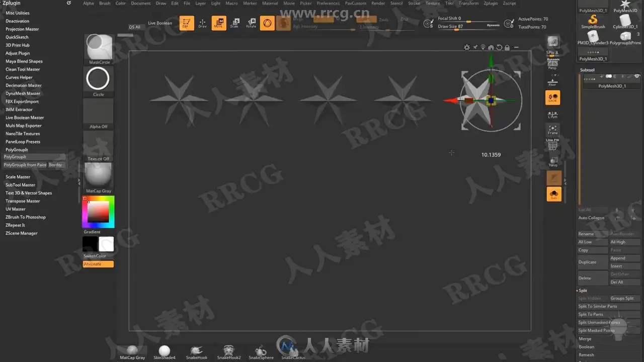Select the SnakeHook2 brush

229,352
